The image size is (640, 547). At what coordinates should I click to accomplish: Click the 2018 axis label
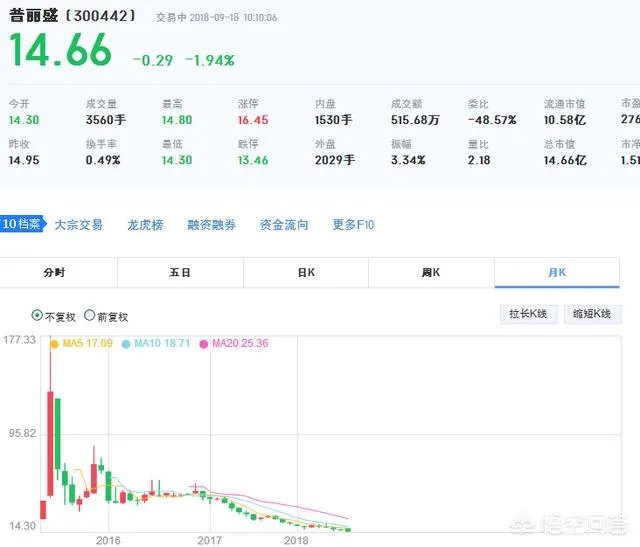click(296, 540)
